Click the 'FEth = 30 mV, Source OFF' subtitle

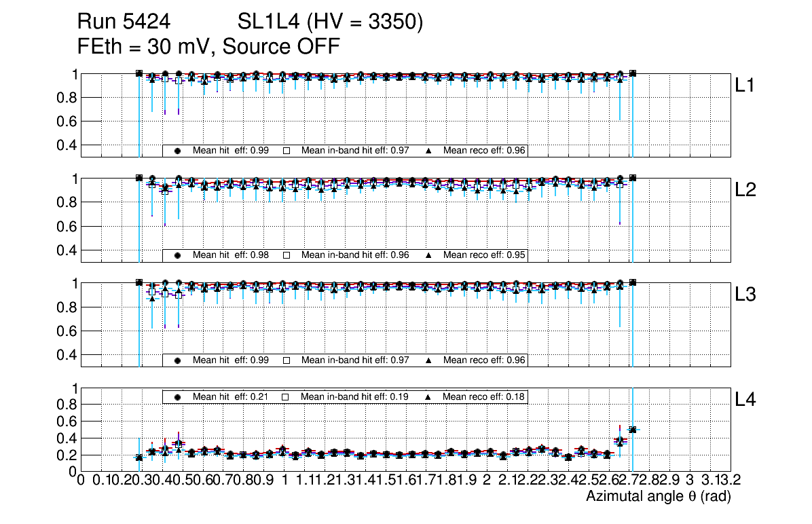click(x=208, y=47)
